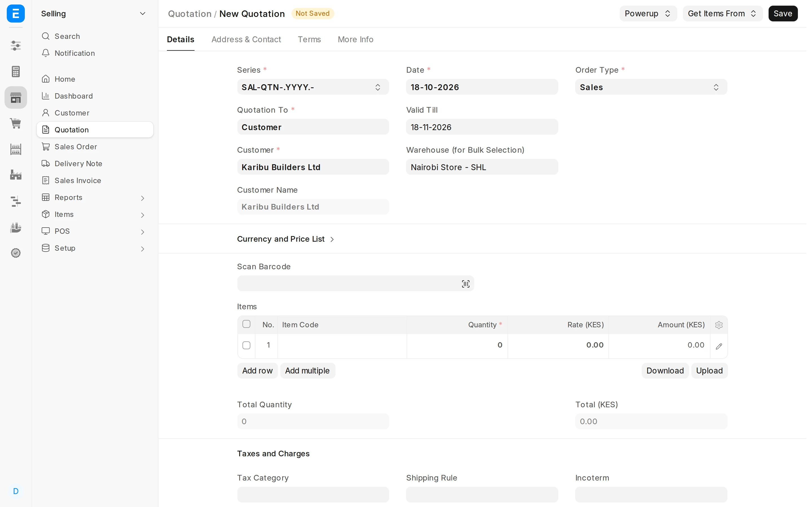Viewport: 812px width, 507px height.
Task: Click the factory manufacturing icon in sidebar
Action: coord(16,175)
